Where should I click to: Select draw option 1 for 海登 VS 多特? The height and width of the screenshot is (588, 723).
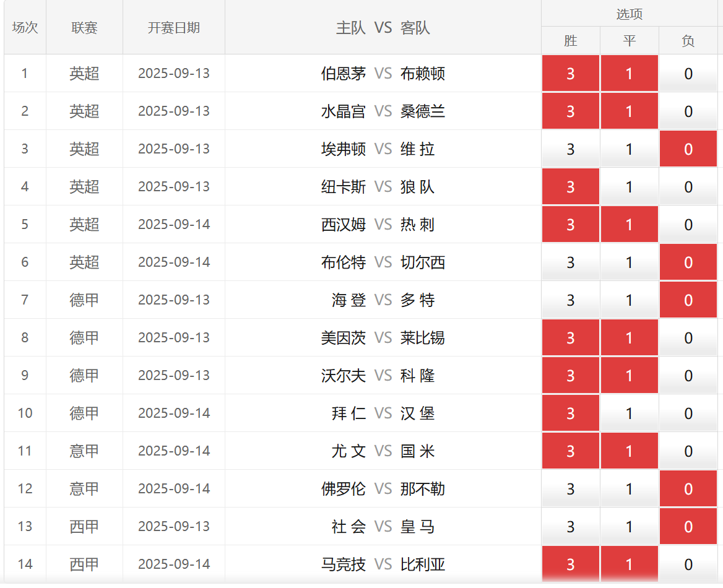pyautogui.click(x=630, y=300)
